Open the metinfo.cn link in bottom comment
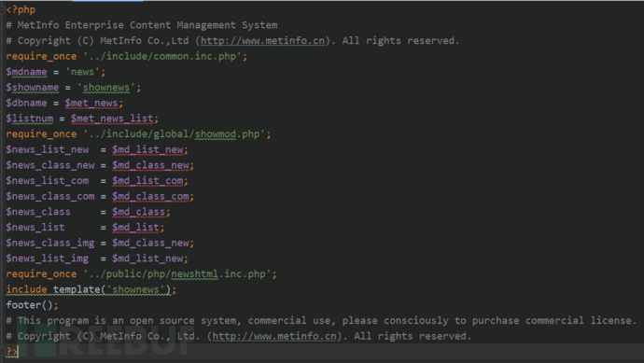Screen dimensions: 644x363 pos(274,336)
